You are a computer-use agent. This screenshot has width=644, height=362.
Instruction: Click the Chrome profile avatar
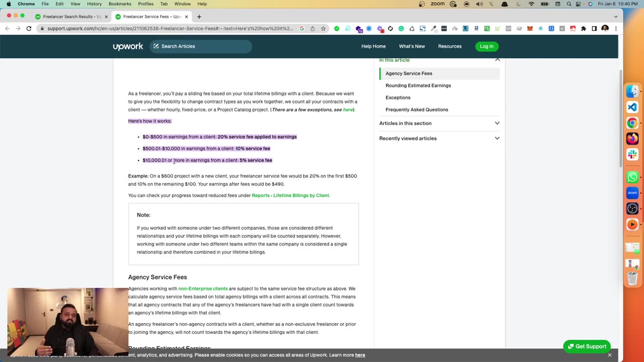point(605,29)
